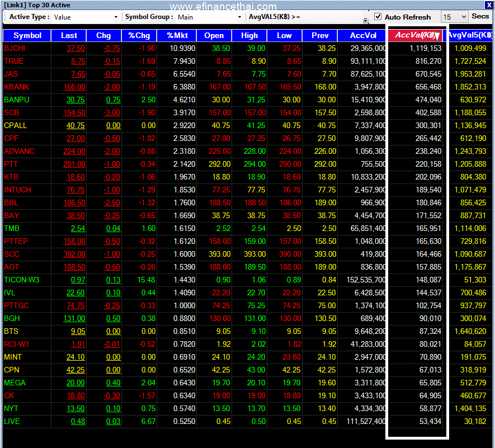Close the Top 30 Active window
This screenshot has width=495, height=448.
[489, 5]
